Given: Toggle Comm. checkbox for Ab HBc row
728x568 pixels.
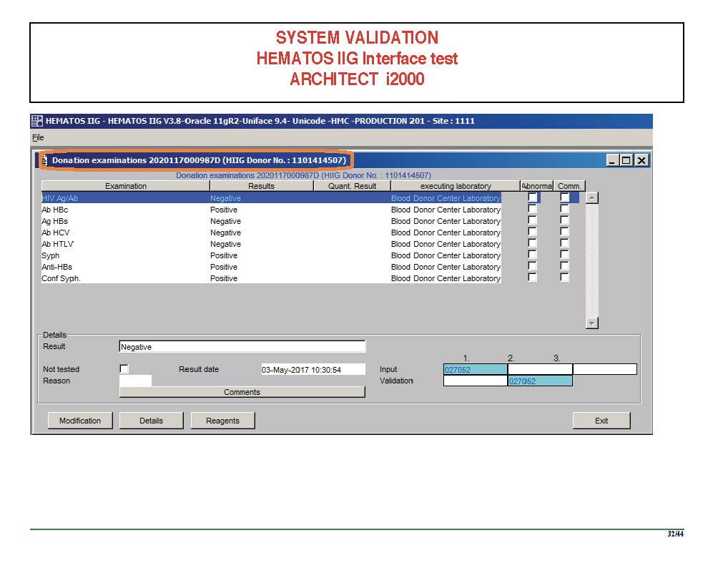Looking at the screenshot, I should coord(564,210).
